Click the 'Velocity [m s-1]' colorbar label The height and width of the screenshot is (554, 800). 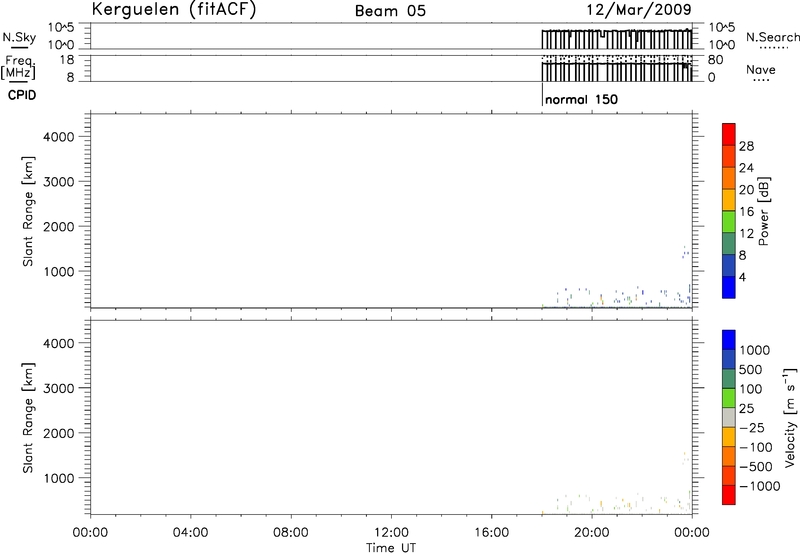pyautogui.click(x=790, y=417)
